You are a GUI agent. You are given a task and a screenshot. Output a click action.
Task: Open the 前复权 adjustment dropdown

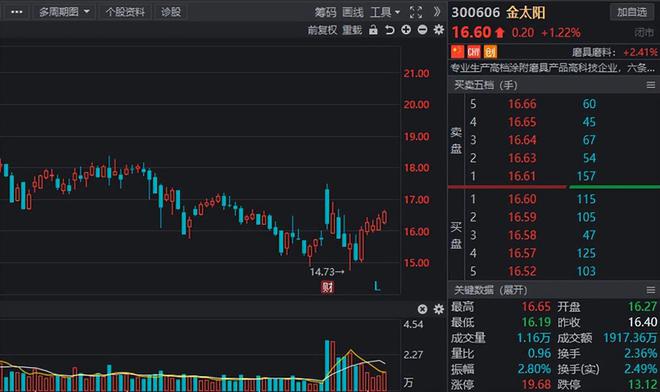[322, 30]
